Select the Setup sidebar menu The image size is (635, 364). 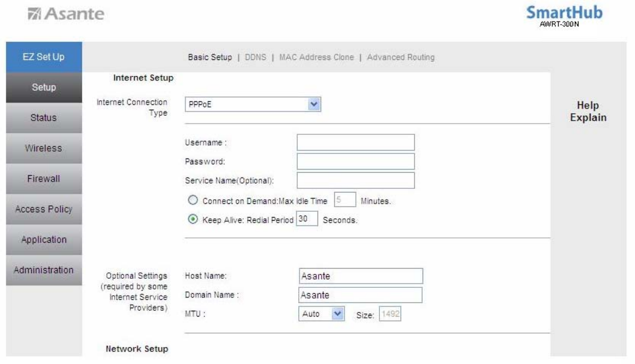point(44,88)
